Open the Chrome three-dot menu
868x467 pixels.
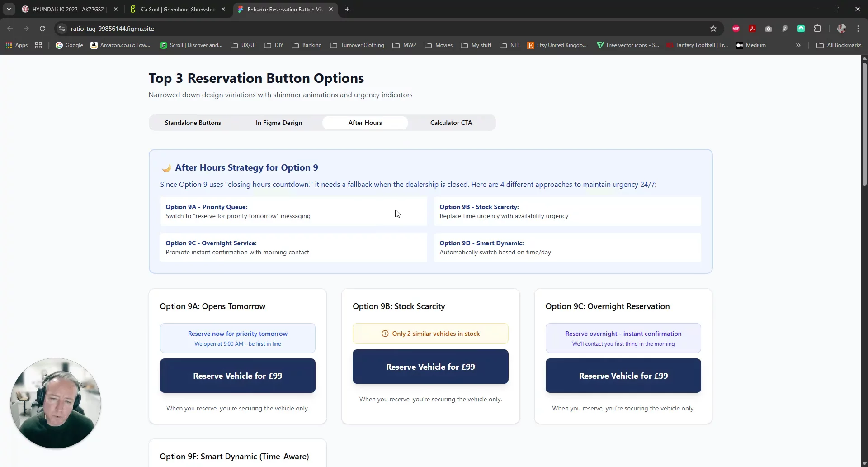coord(858,28)
